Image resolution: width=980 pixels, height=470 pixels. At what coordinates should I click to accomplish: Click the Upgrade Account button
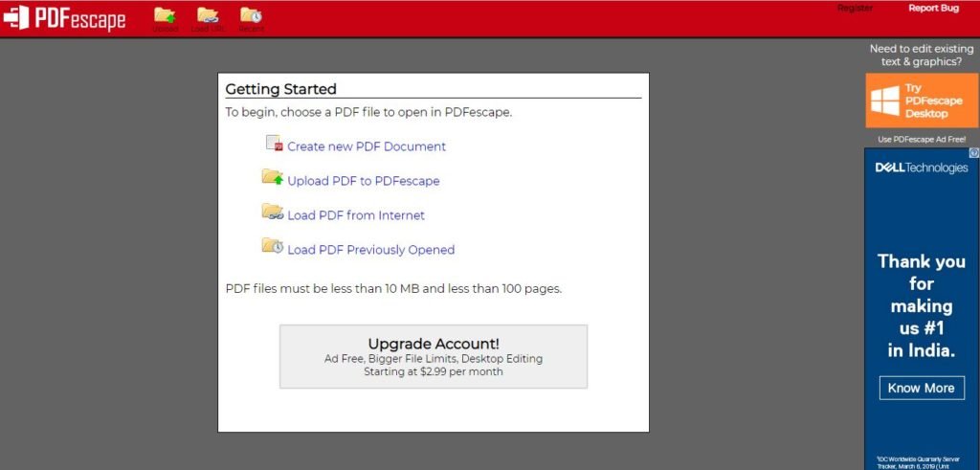[x=434, y=356]
